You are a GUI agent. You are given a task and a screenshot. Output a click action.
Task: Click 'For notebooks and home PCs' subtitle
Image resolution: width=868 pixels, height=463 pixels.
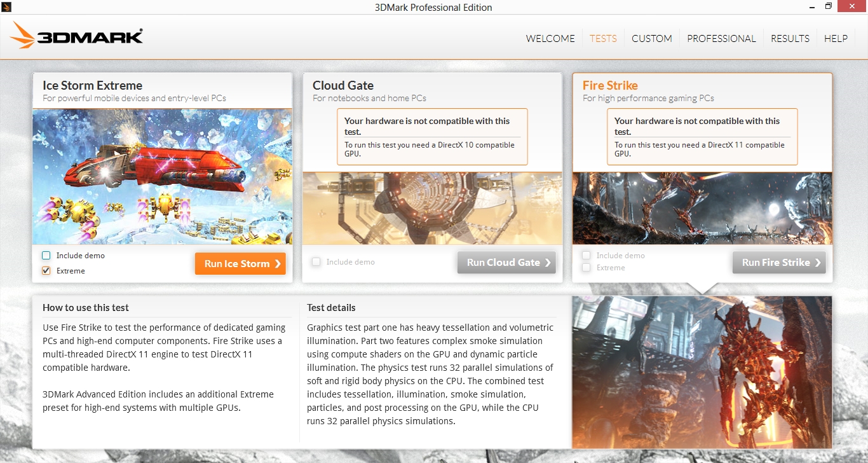point(369,99)
